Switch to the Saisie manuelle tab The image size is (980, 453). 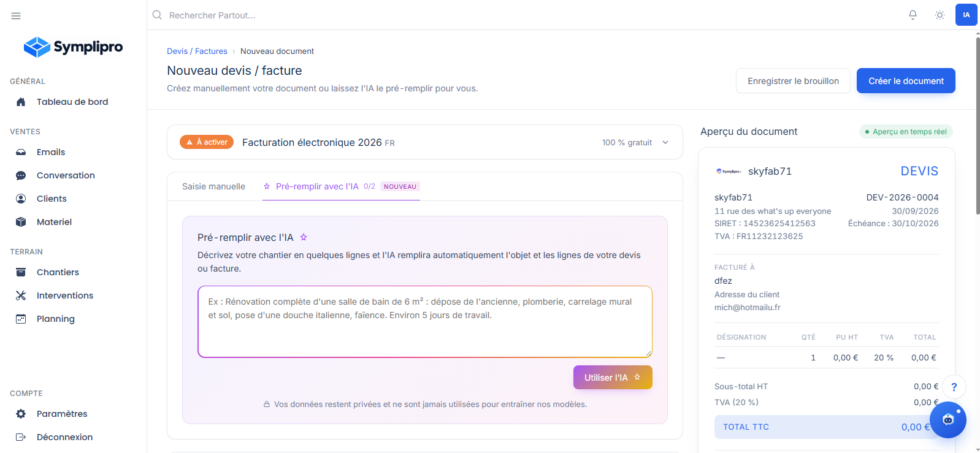click(213, 186)
